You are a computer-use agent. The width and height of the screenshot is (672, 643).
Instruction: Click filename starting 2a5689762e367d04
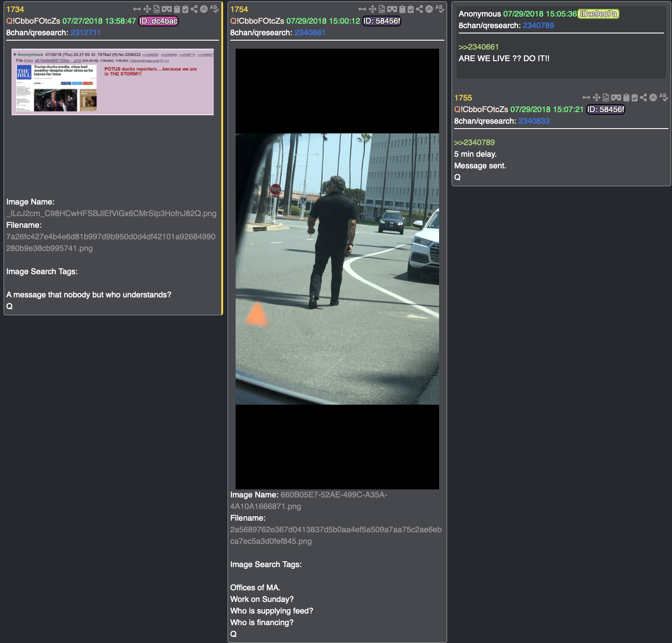336,535
